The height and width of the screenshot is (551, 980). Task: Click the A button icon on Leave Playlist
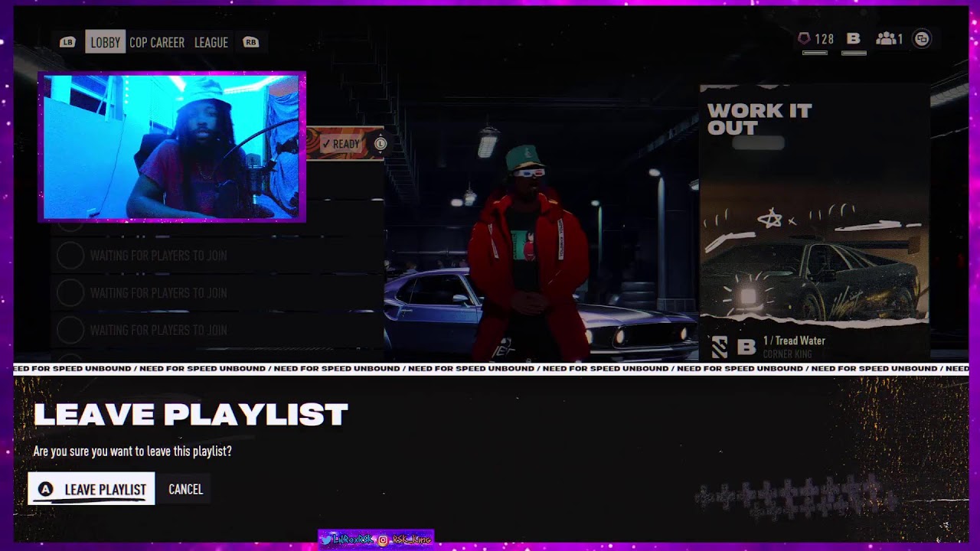pos(45,489)
